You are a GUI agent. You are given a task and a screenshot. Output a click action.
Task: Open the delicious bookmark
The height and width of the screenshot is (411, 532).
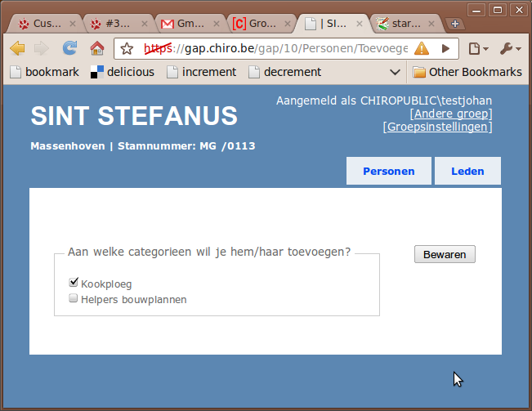pos(122,72)
